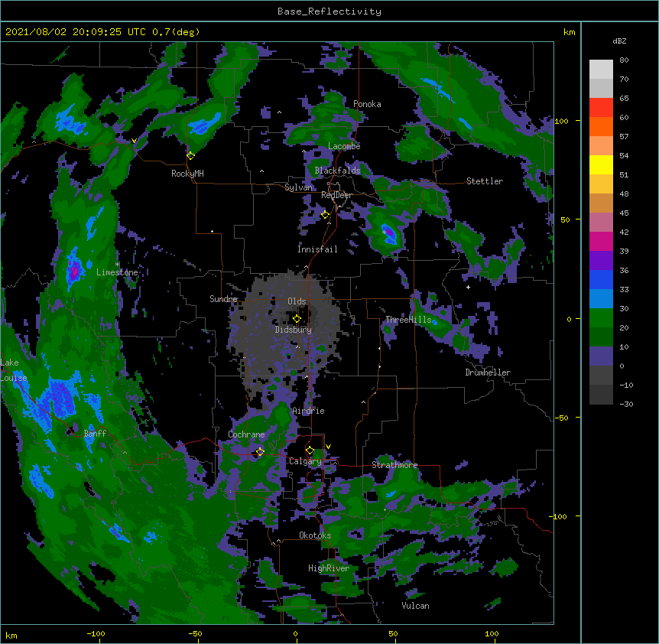Click the Vulcan town label
Viewport: 659px width, 644px height.
coord(416,606)
